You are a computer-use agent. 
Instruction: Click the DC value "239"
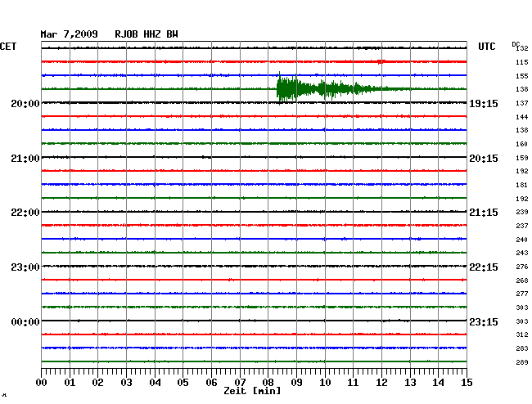[522, 212]
